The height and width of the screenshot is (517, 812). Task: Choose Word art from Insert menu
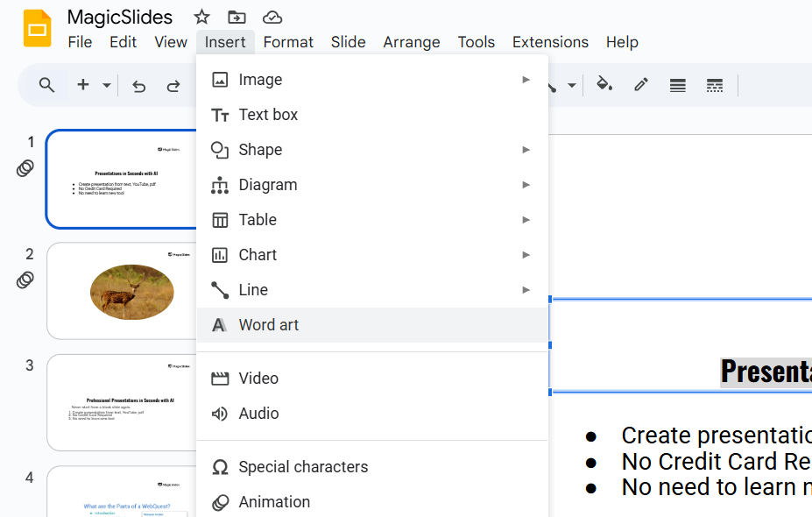[269, 325]
